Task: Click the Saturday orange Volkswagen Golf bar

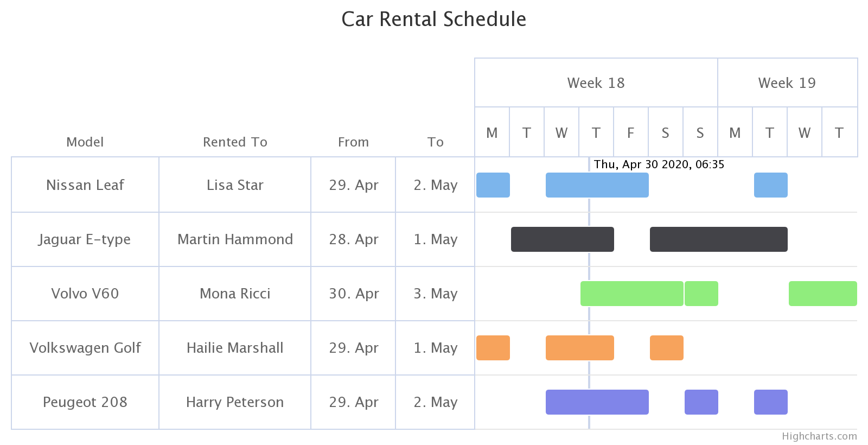Action: point(666,348)
